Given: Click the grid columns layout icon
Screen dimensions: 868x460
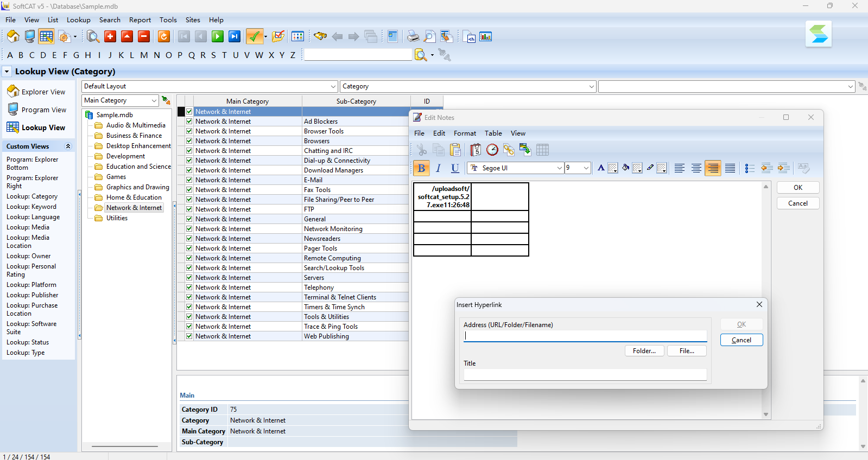Looking at the screenshot, I should pyautogui.click(x=298, y=36).
